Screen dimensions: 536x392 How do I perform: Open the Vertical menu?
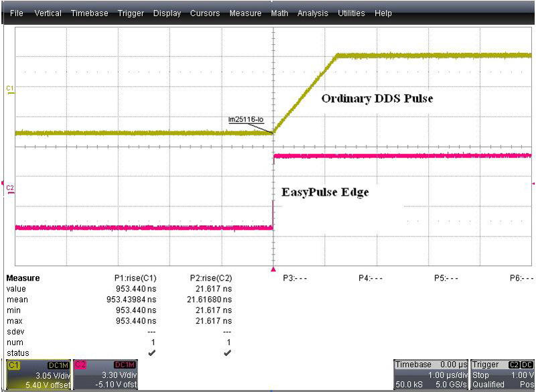48,13
